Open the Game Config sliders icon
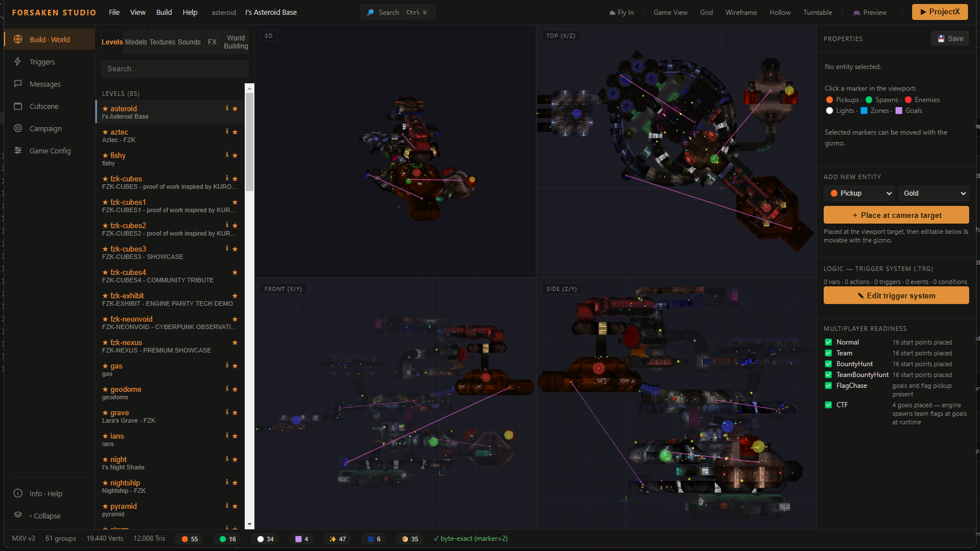 click(x=18, y=151)
